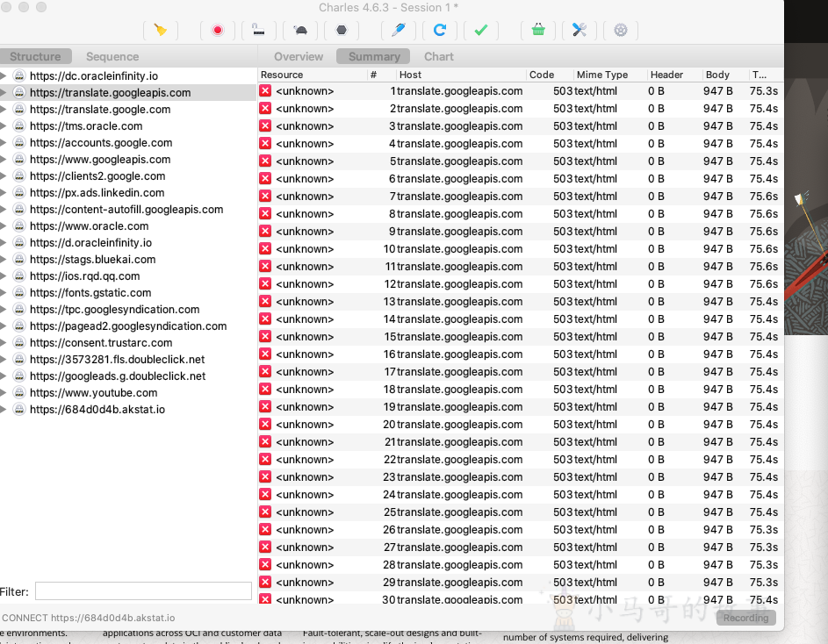Viewport: 828px width, 644px height.
Task: Select https://stags.bluekai.com in tree
Action: pyautogui.click(x=92, y=259)
